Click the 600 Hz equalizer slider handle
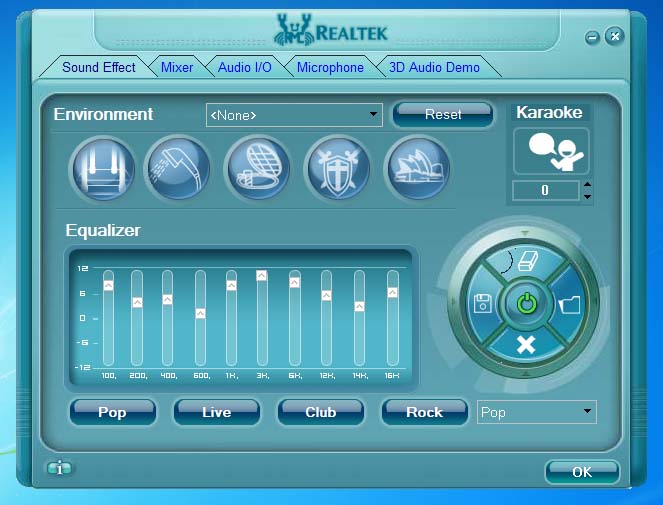Image resolution: width=663 pixels, height=505 pixels. pyautogui.click(x=200, y=313)
